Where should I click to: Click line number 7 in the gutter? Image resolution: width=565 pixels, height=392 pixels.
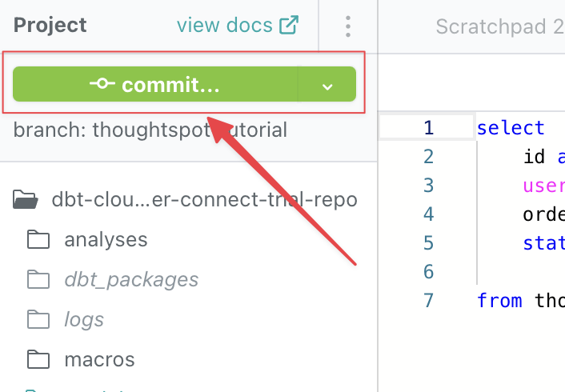tap(427, 300)
